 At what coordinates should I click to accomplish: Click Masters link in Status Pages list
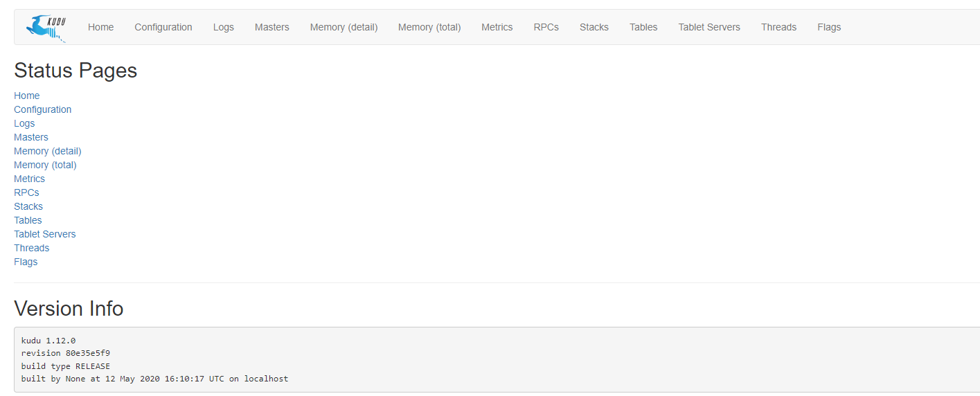point(31,137)
